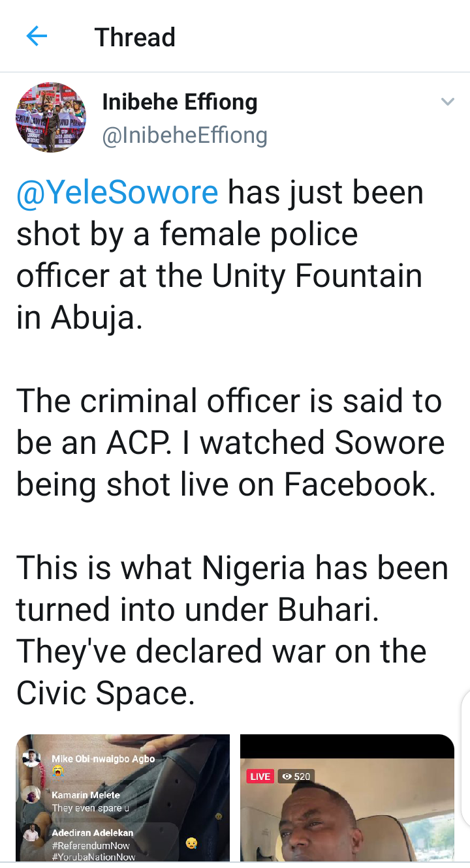Image resolution: width=470 pixels, height=868 pixels.
Task: Open the @YeleSowore mention link
Action: tap(117, 193)
